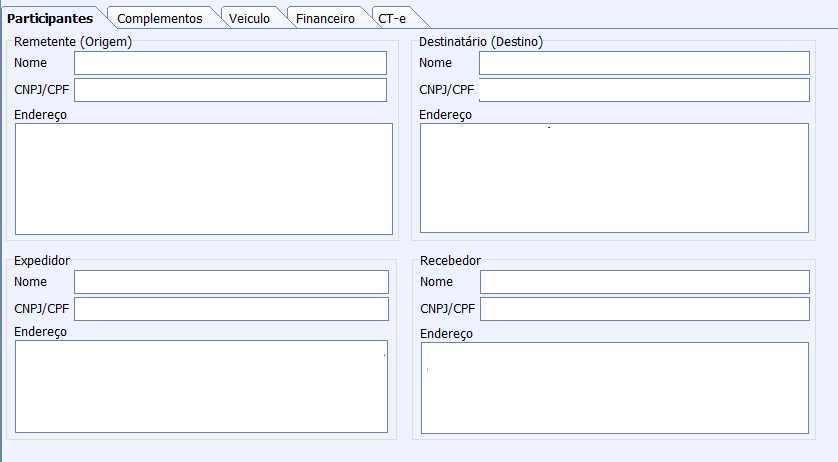Click the Expedidor Nome field
Screen dimensions: 838x462
point(231,282)
